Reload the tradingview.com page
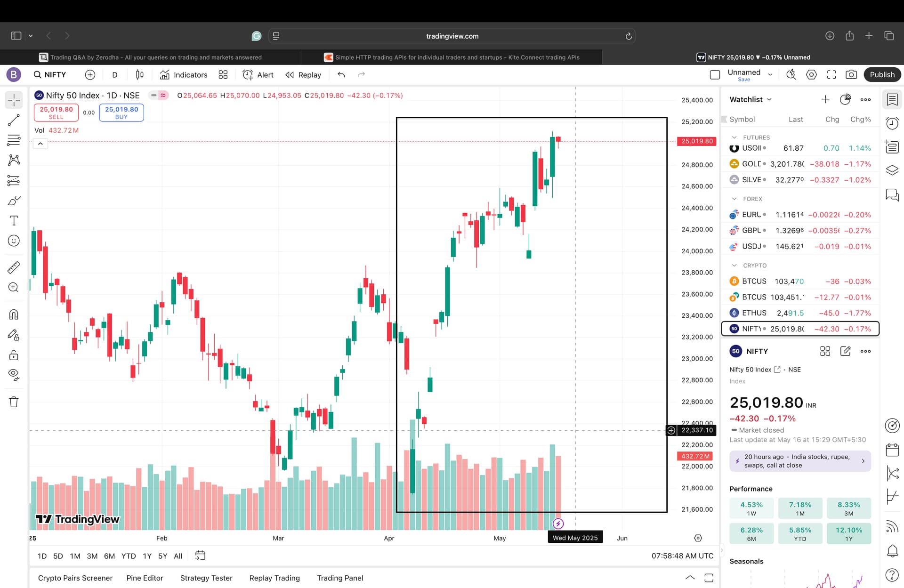The height and width of the screenshot is (588, 904). (628, 36)
